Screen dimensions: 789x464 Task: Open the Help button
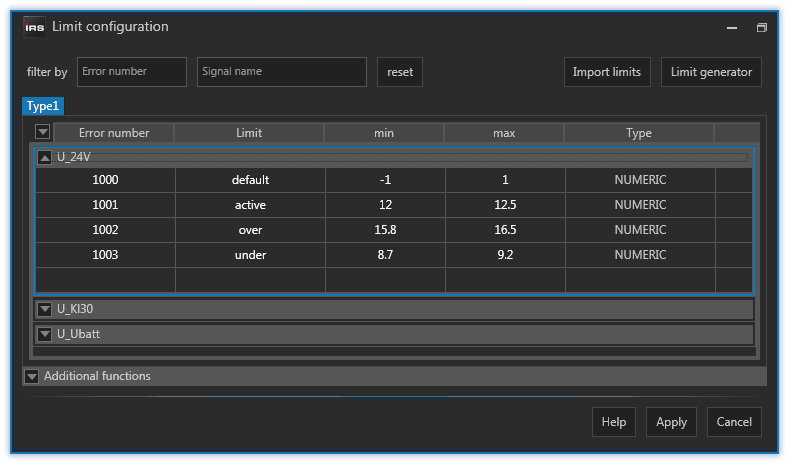click(x=614, y=422)
